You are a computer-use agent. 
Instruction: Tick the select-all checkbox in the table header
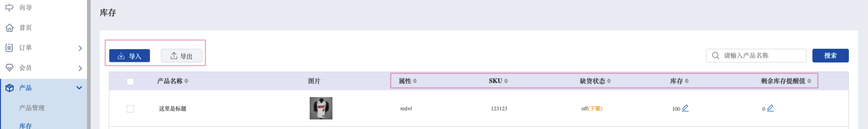[x=130, y=81]
